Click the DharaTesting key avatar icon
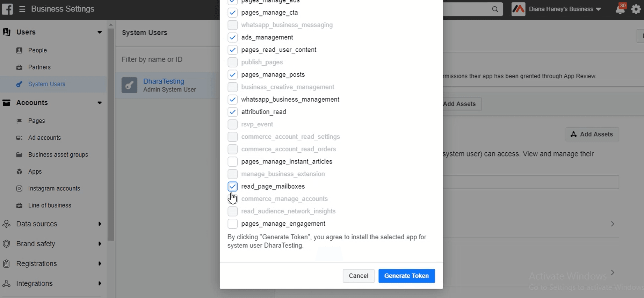 (x=129, y=85)
